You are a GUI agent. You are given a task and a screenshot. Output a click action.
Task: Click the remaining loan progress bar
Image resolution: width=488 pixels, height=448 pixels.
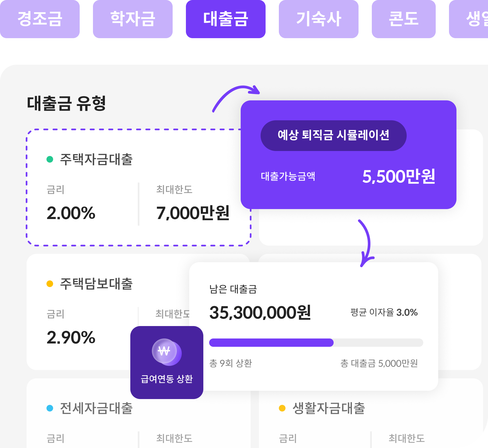pyautogui.click(x=316, y=343)
